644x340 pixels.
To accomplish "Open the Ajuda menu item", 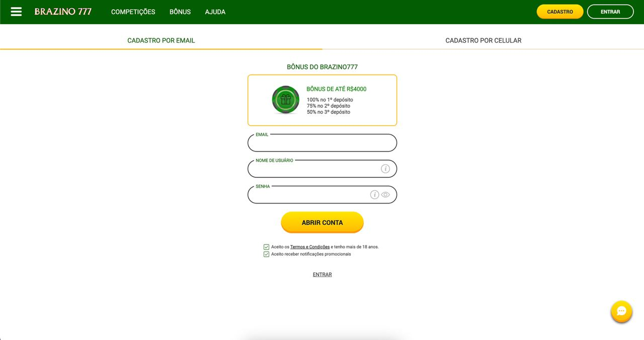I will (215, 12).
